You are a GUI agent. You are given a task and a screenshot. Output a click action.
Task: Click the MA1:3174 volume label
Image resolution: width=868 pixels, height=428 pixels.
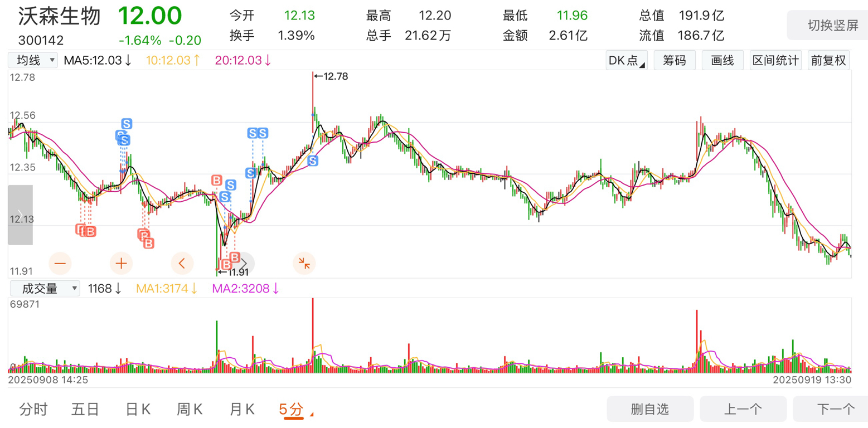pos(167,289)
